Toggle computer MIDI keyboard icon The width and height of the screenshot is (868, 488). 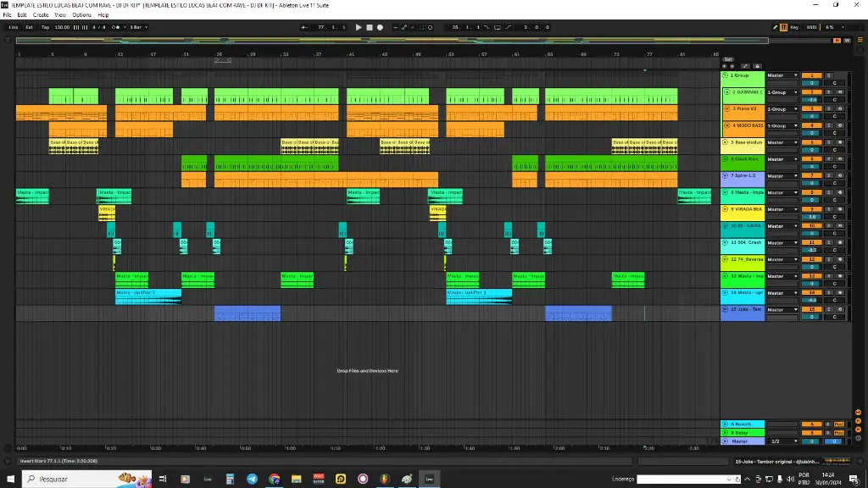click(x=784, y=27)
